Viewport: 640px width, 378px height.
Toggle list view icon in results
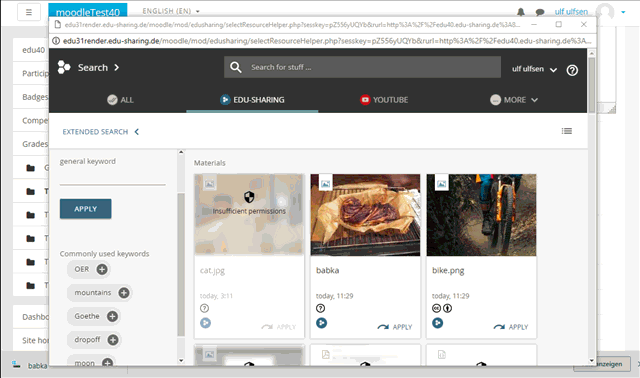tap(567, 131)
